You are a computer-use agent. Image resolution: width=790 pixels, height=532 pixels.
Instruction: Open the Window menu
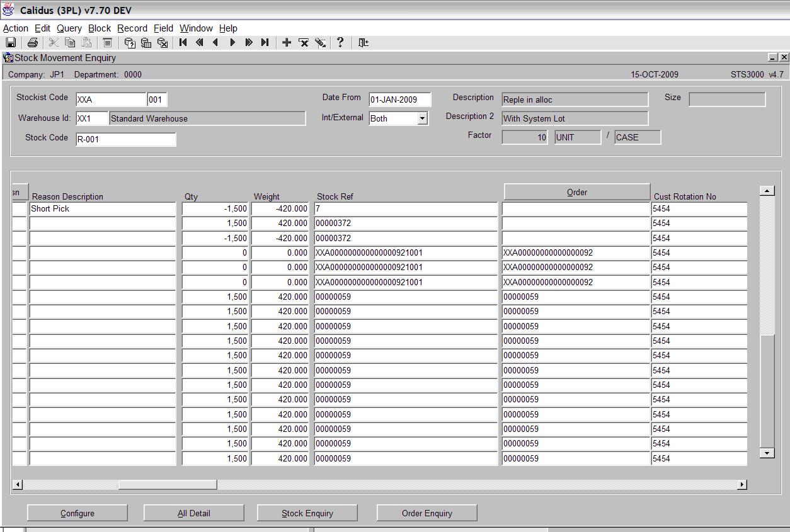(196, 28)
